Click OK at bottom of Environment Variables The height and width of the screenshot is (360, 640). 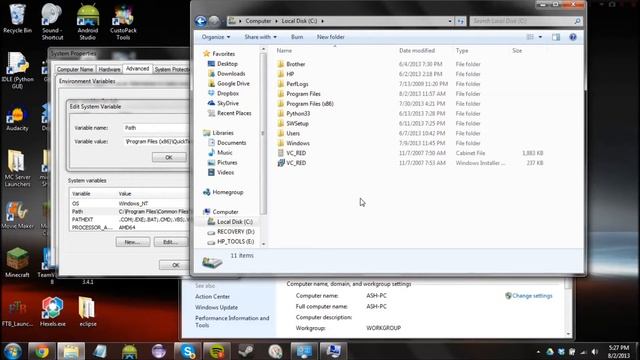[x=175, y=265]
